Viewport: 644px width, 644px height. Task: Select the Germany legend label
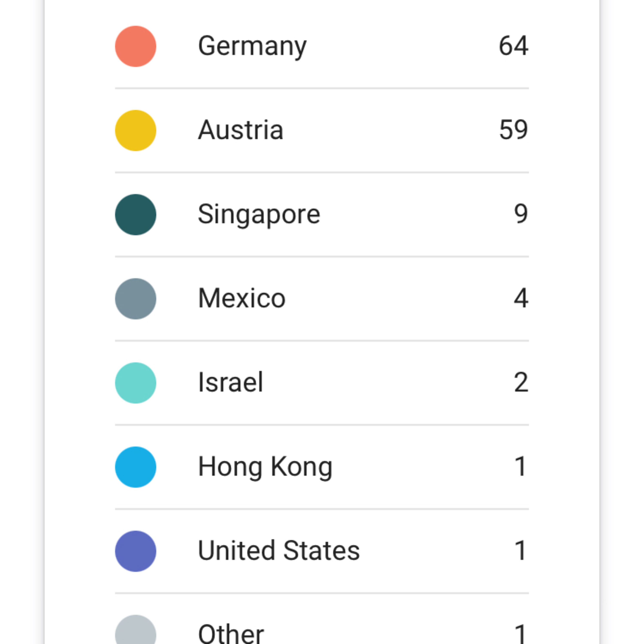click(252, 46)
